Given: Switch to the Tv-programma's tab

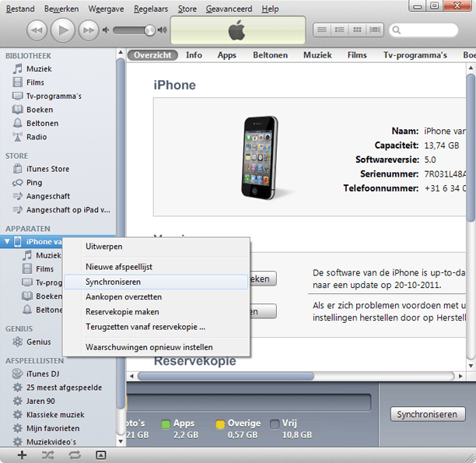Looking at the screenshot, I should 415,55.
